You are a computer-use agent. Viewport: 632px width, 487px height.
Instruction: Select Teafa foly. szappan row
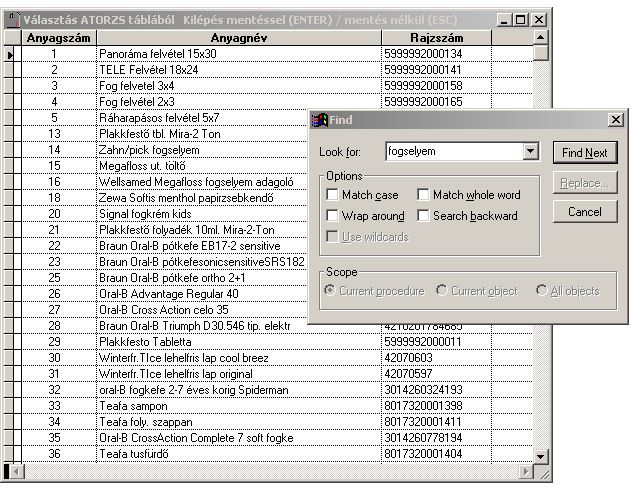coord(239,422)
